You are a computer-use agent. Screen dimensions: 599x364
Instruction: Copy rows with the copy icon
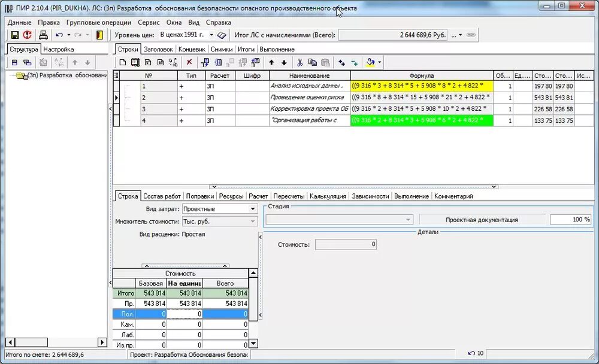click(x=313, y=62)
